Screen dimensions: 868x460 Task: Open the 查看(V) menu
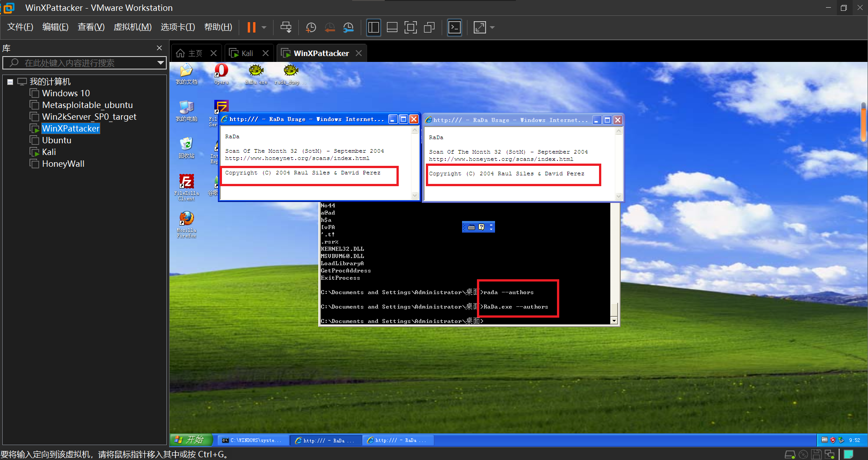tap(91, 27)
